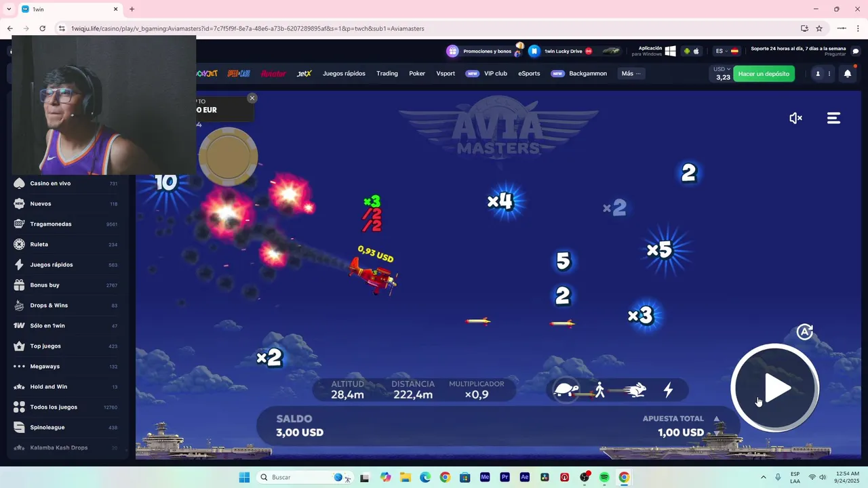The image size is (868, 488).
Task: Click the Sólo en 1win icon
Action: pos(19,325)
